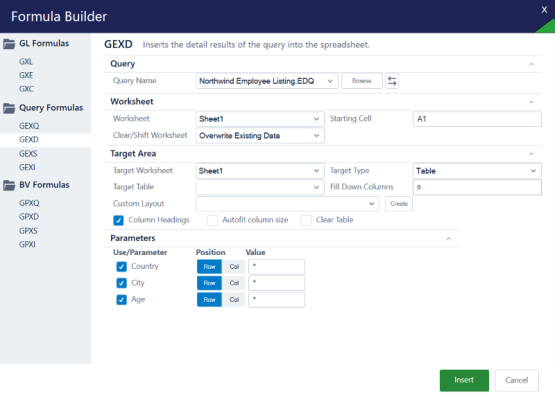The width and height of the screenshot is (555, 397).
Task: Click the Starting Cell input field
Action: 477,119
